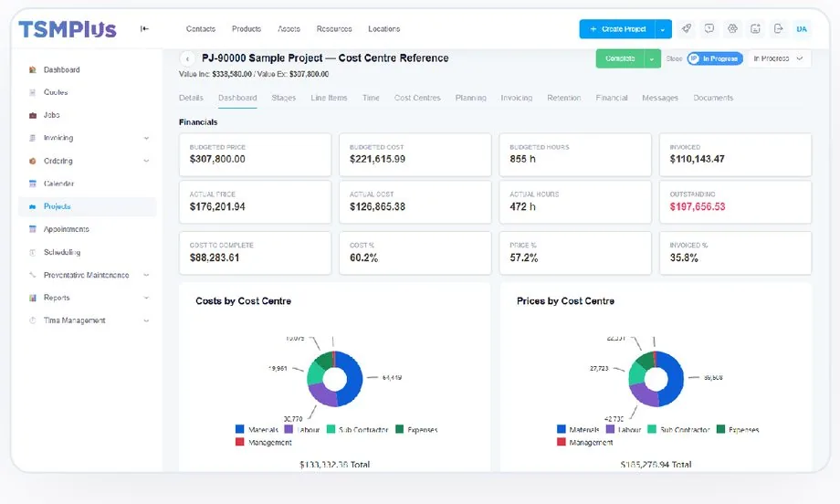
Task: Click the Scheduling sidebar icon
Action: click(33, 252)
